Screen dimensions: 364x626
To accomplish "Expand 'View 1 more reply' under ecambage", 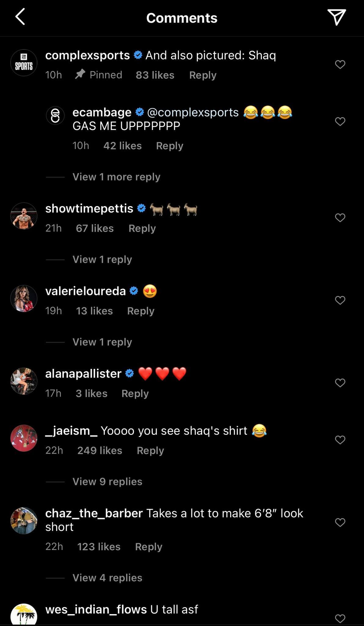I will (116, 177).
